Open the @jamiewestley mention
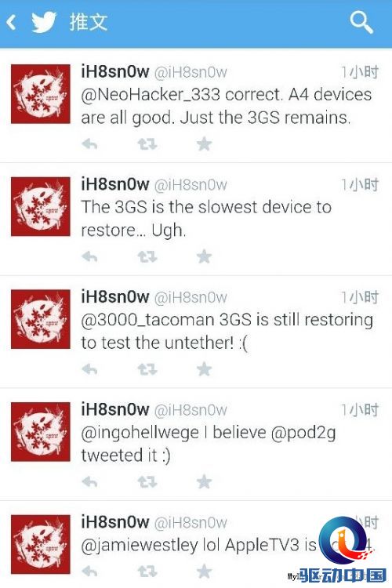The image size is (392, 588). pyautogui.click(x=140, y=546)
